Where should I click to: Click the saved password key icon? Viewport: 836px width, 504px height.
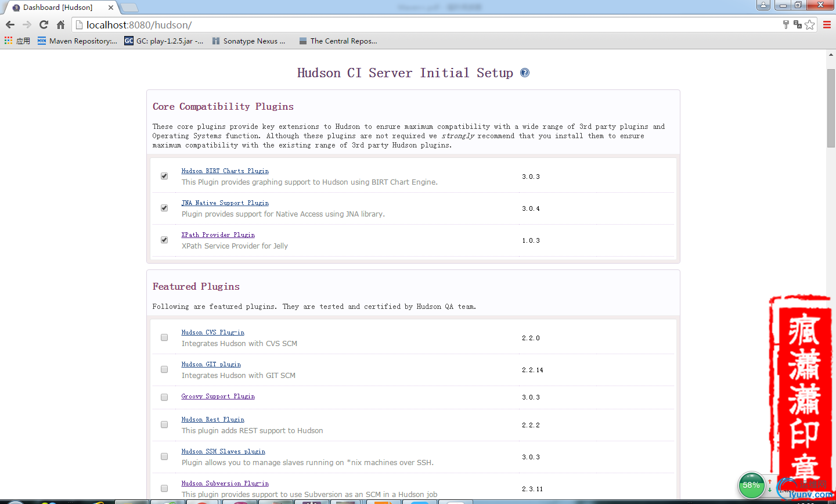pos(786,24)
